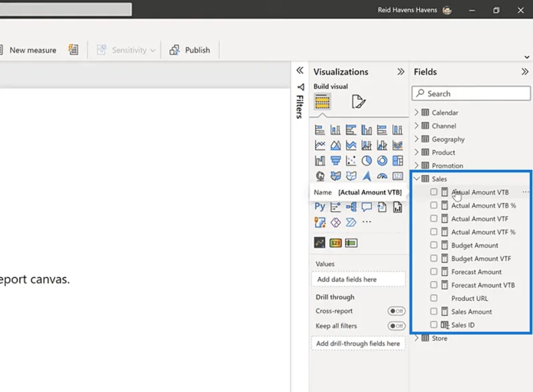Select the stacked bar chart visual
The height and width of the screenshot is (392, 533).
pos(320,130)
